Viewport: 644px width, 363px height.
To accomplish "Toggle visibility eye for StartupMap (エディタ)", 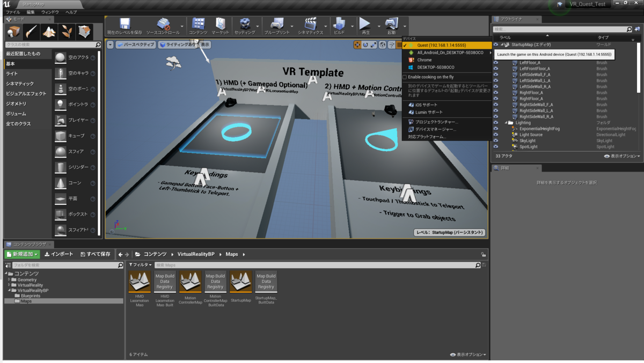I will (x=496, y=45).
